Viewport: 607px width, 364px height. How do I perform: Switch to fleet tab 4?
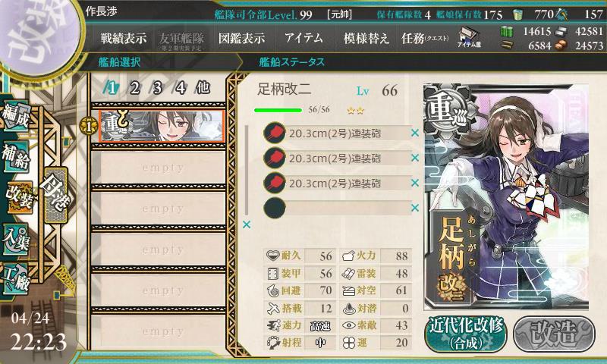click(180, 89)
